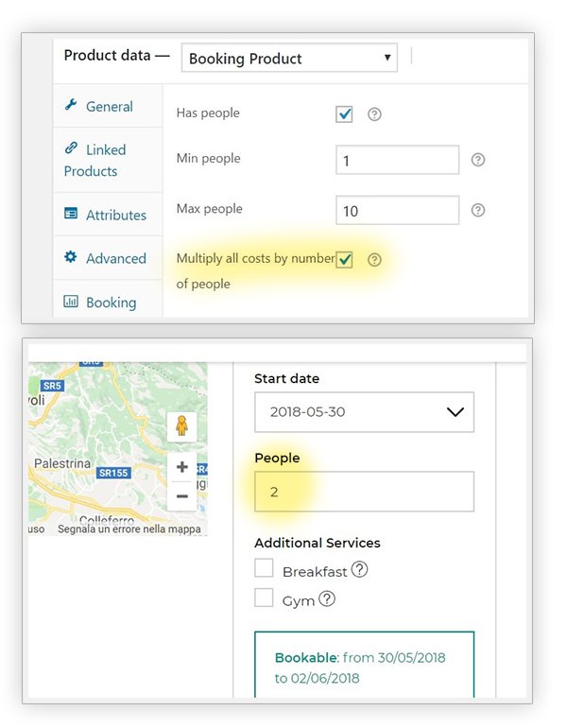The height and width of the screenshot is (728, 567).
Task: Click the Start date label
Action: [x=286, y=378]
